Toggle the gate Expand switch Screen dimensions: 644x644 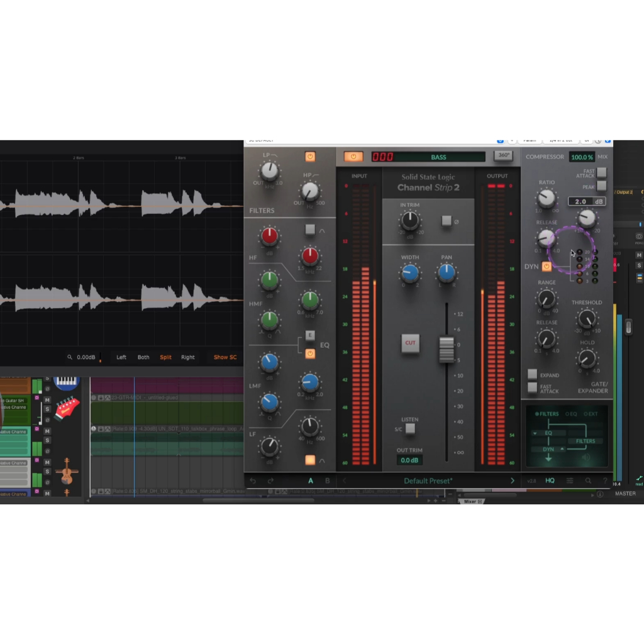click(532, 374)
